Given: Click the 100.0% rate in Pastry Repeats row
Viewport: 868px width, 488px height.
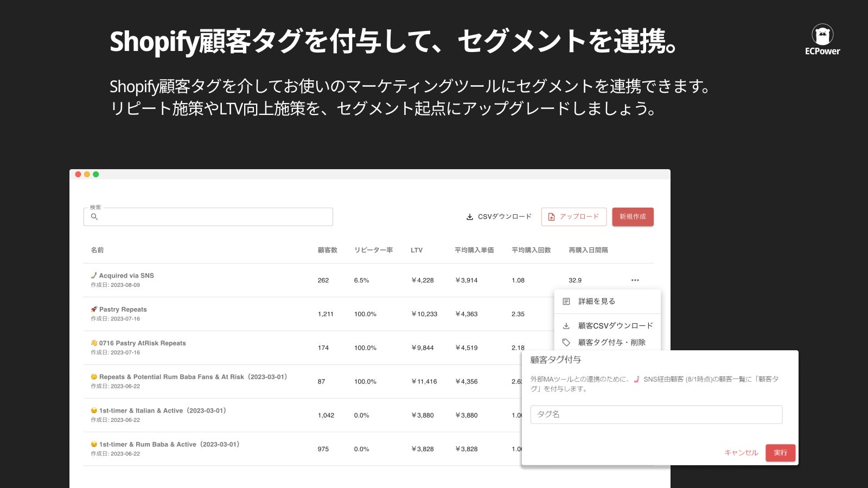Looking at the screenshot, I should [365, 314].
